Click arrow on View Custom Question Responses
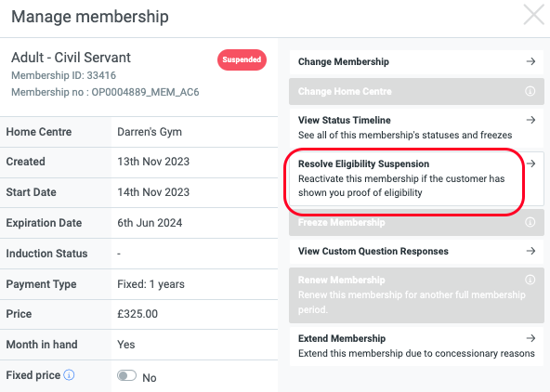 coord(530,251)
